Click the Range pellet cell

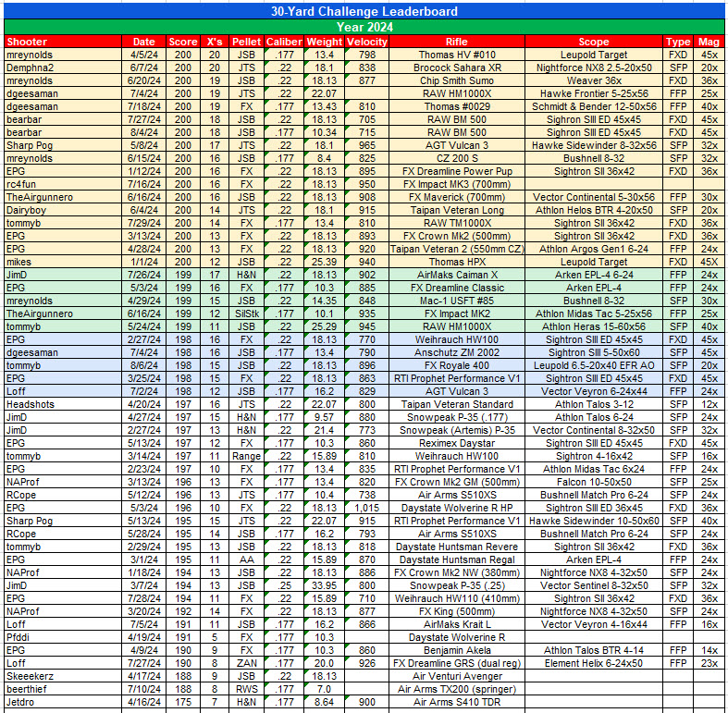[247, 456]
